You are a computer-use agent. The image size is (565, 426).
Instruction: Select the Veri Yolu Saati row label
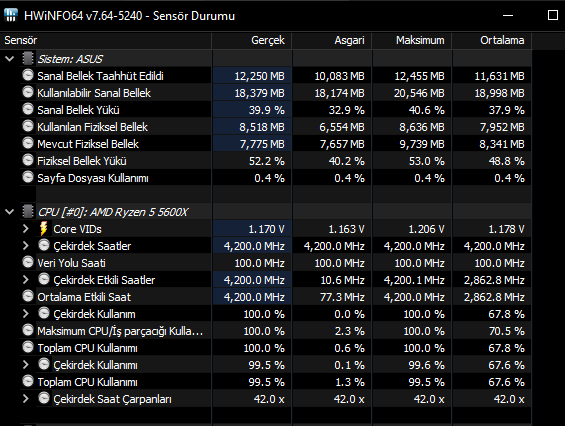click(71, 263)
